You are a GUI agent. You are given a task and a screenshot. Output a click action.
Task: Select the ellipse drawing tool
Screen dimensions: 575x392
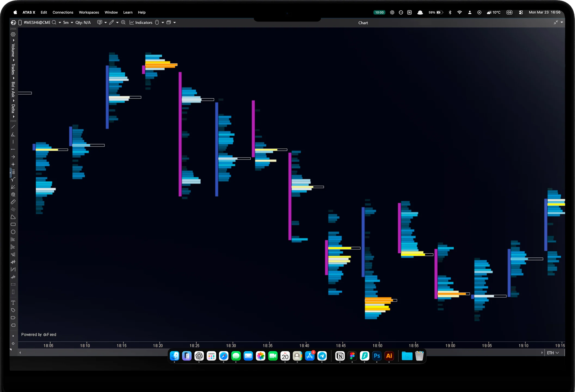[13, 232]
